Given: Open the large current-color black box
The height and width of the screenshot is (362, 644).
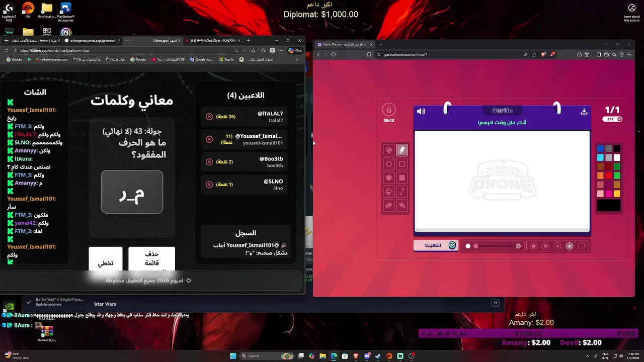Looking at the screenshot, I should pyautogui.click(x=609, y=206).
